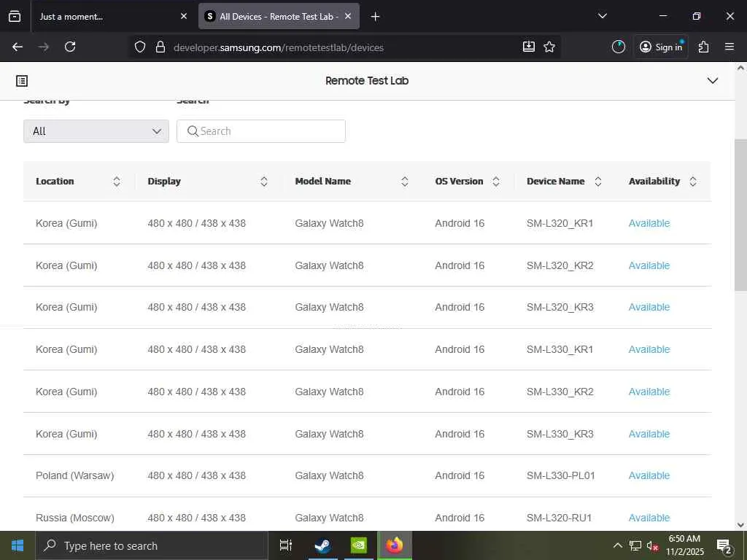Expand the Remote Test Lab header chevron
This screenshot has height=560, width=747.
tap(713, 80)
